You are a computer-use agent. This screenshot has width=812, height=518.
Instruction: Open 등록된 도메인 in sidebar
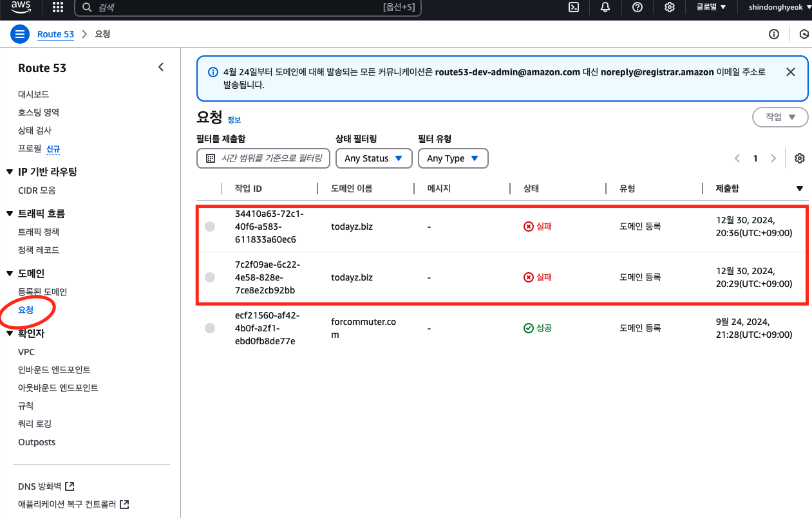42,291
